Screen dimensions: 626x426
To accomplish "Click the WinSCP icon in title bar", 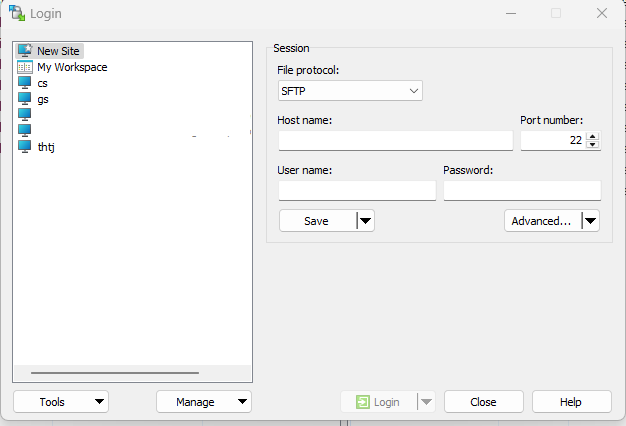I will point(17,13).
